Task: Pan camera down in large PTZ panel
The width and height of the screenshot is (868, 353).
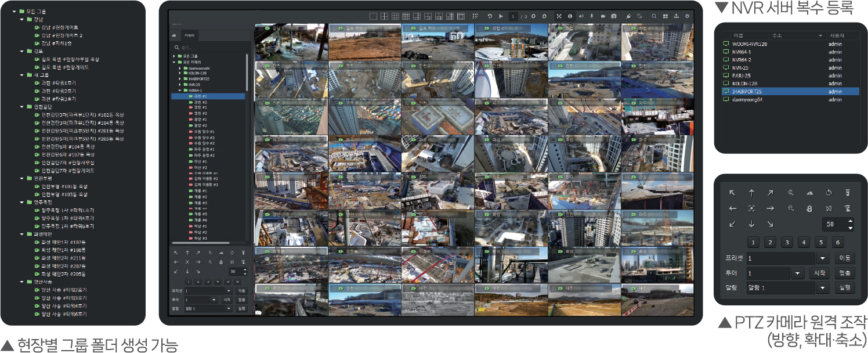Action: point(751,224)
